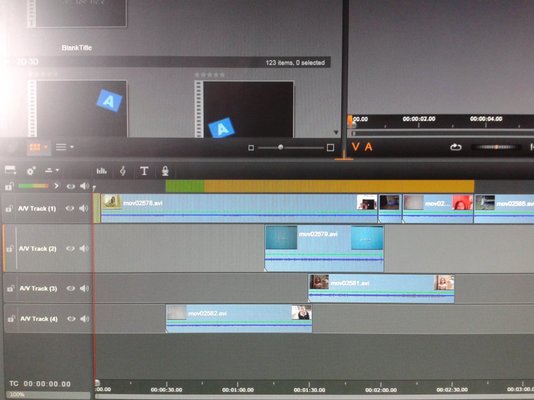Expand master track with chevron arrow
The image size is (534, 400).
pos(56,186)
